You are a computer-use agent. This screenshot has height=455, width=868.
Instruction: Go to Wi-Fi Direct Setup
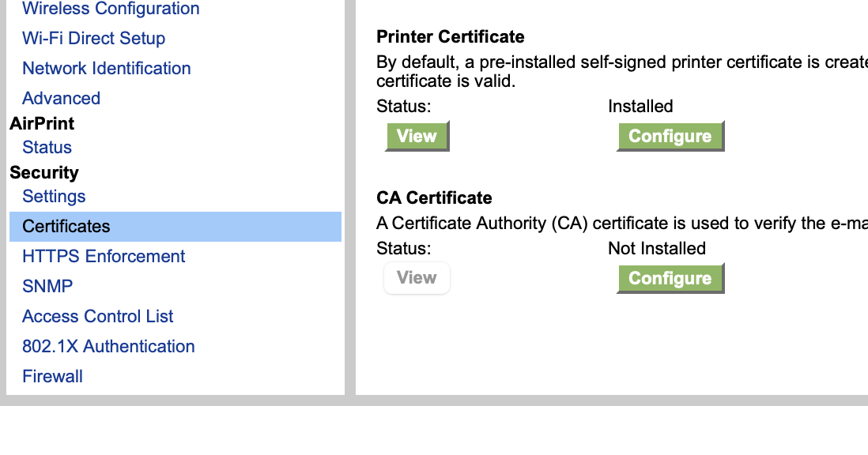coord(93,38)
